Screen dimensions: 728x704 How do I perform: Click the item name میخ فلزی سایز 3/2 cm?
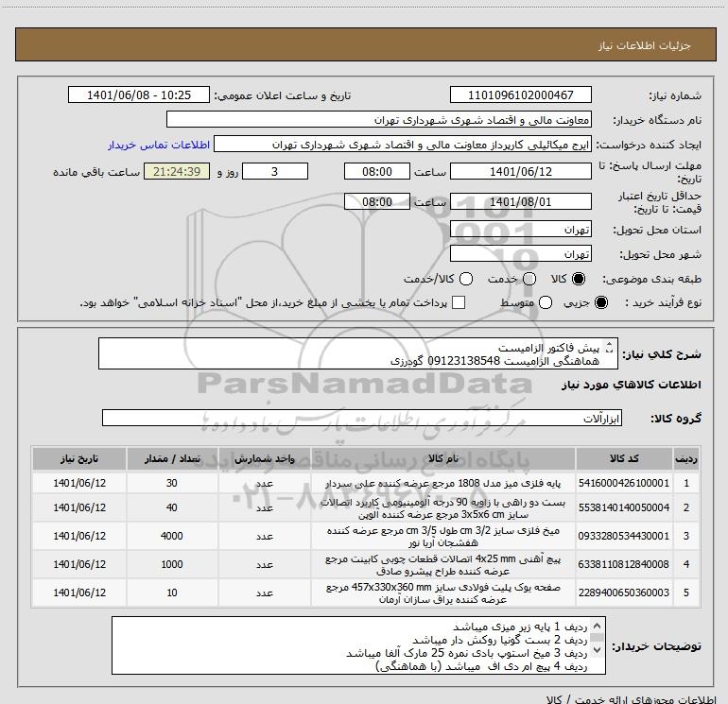(442, 537)
